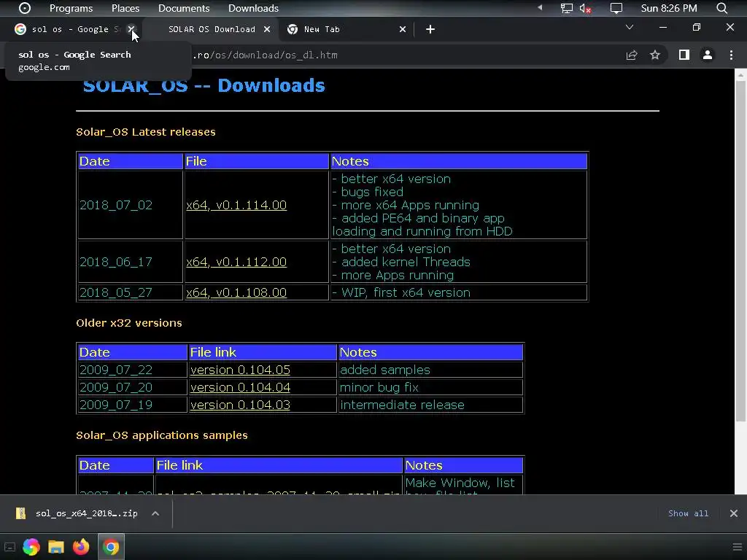This screenshot has height=560, width=747.
Task: Click 'Solar_OS applications samples' heading
Action: [x=162, y=435]
